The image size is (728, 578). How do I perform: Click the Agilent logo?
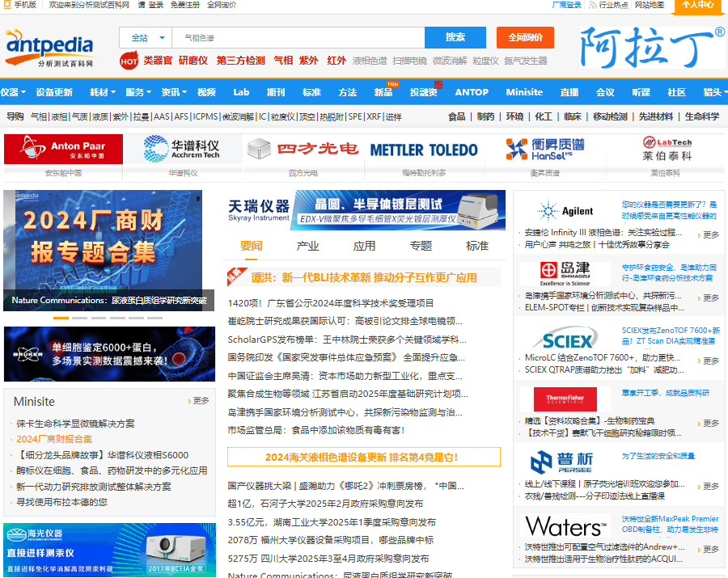(565, 211)
